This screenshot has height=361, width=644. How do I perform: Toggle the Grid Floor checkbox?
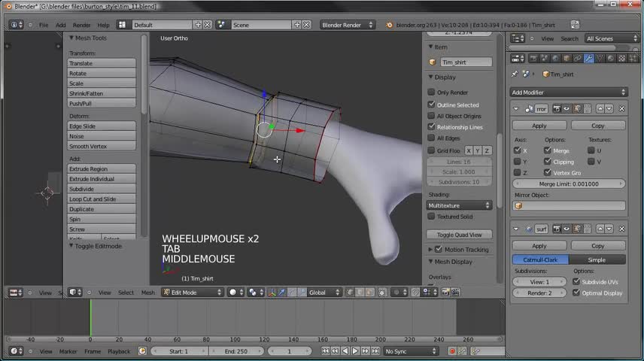[x=431, y=150]
